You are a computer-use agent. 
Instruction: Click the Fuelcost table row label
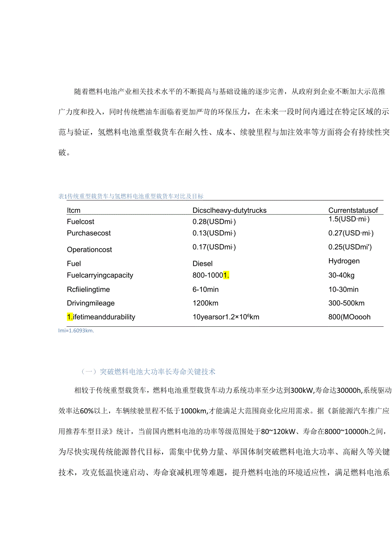tap(81, 221)
